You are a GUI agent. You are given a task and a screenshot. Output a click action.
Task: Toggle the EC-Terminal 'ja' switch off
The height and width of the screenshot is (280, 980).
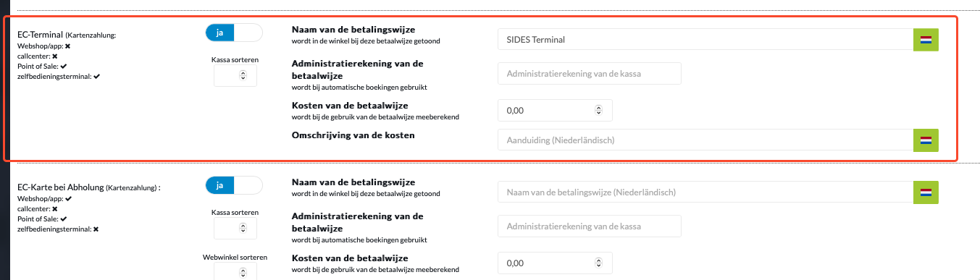click(234, 33)
